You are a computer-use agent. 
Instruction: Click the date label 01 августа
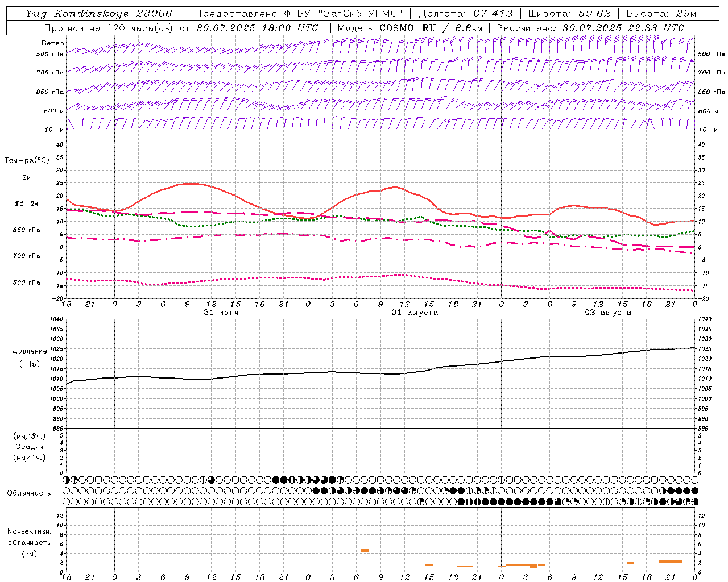tap(415, 313)
